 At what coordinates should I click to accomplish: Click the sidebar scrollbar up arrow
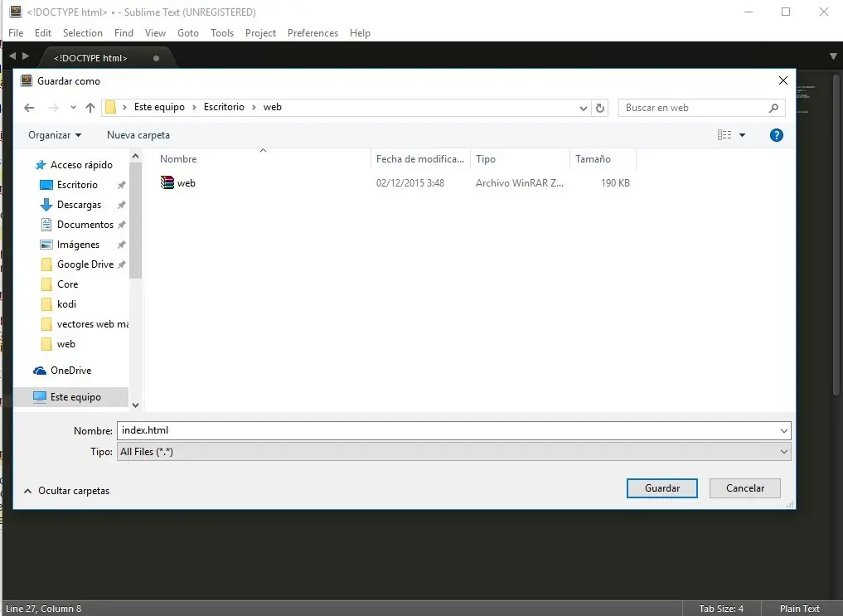135,156
